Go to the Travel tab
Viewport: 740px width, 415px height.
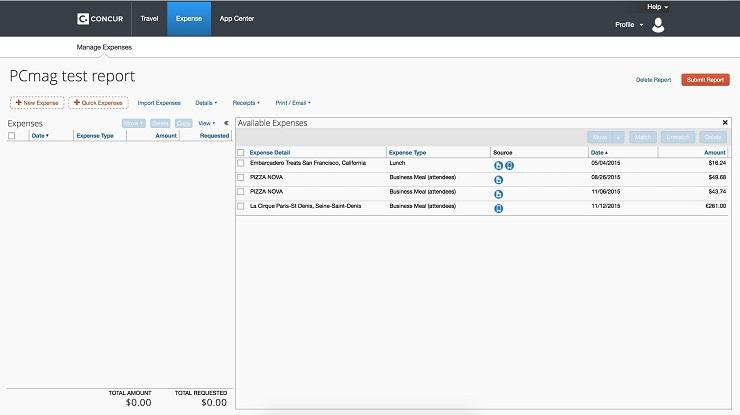[x=149, y=18]
